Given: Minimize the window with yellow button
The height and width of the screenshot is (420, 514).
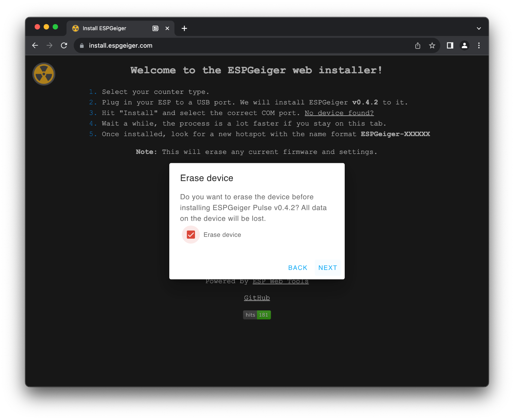Looking at the screenshot, I should (x=46, y=27).
